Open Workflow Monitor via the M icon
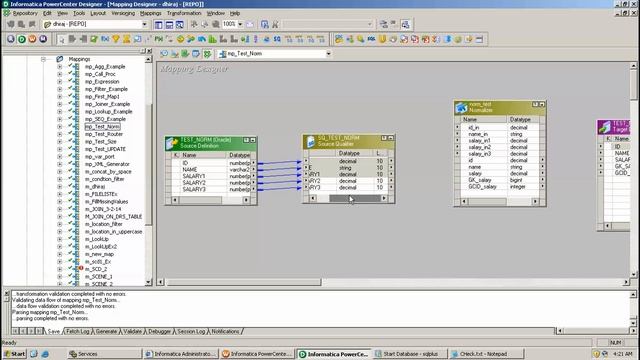 point(43,39)
